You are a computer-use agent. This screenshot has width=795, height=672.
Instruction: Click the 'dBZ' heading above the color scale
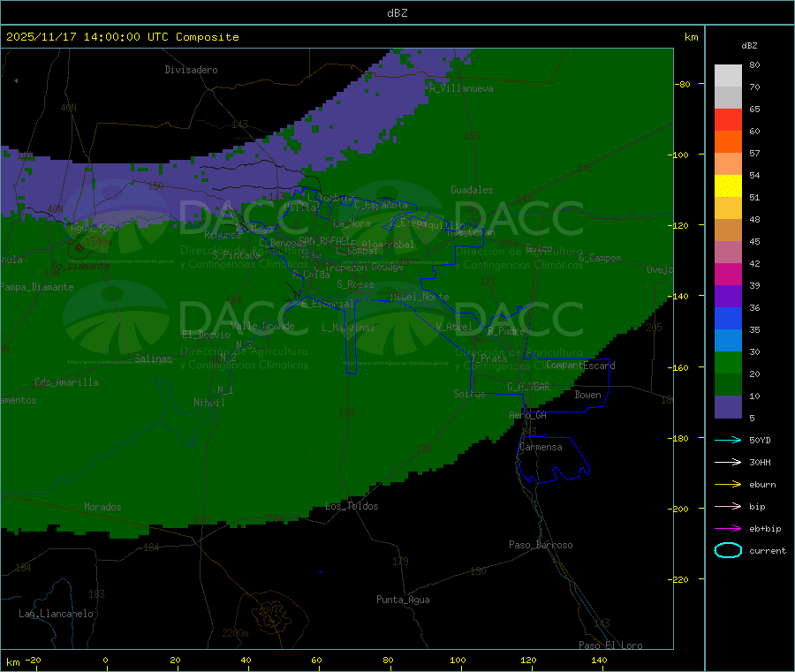click(x=749, y=46)
